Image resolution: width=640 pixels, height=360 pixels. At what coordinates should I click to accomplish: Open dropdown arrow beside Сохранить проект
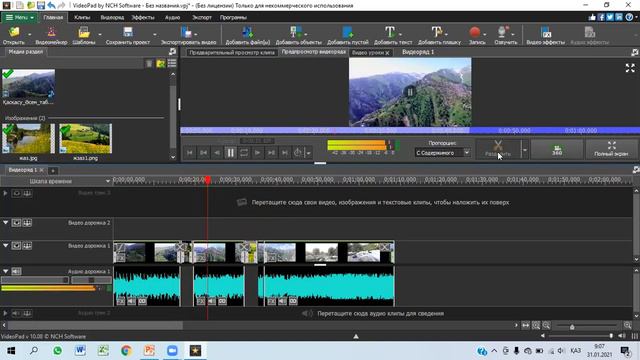[x=154, y=35]
